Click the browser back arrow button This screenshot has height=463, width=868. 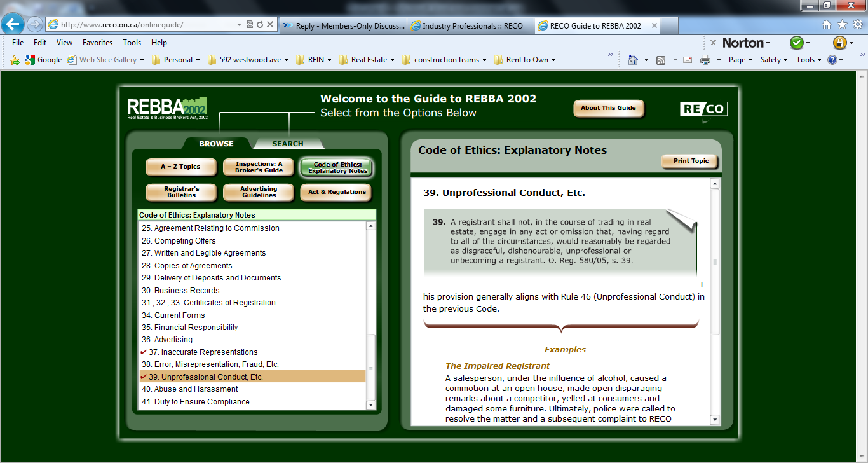coord(13,25)
